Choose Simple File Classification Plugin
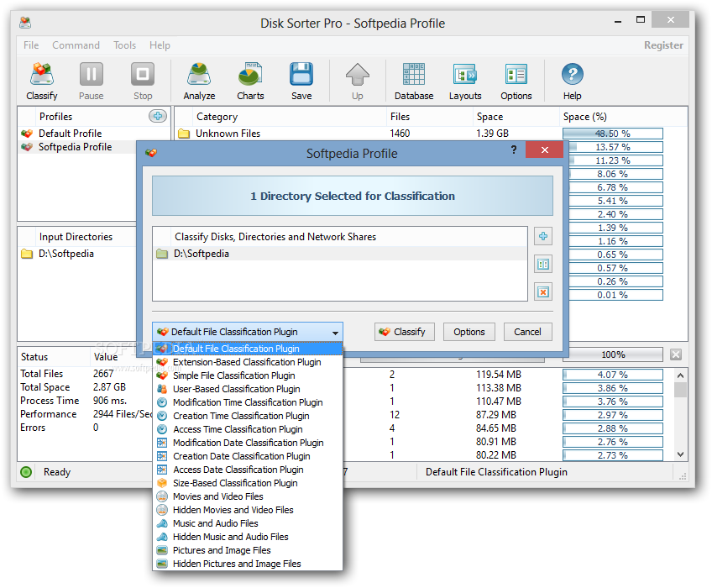The height and width of the screenshot is (588, 712). pos(248,375)
